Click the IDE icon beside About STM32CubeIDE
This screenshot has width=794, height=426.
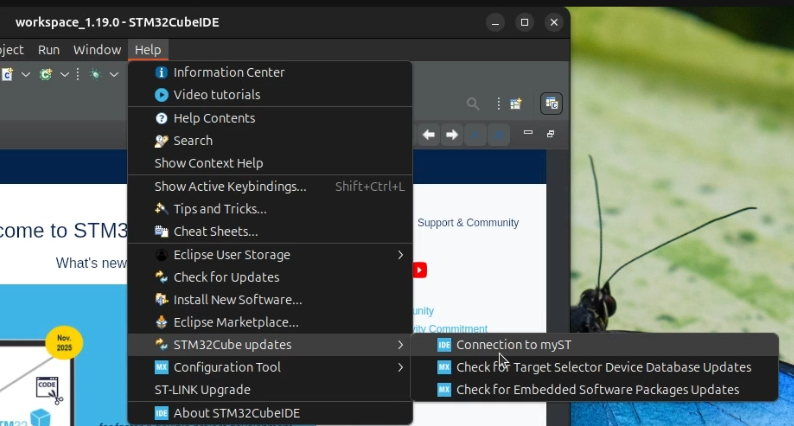161,413
